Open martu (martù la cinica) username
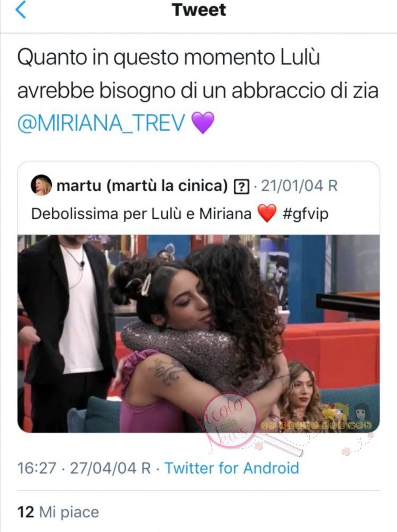The width and height of the screenshot is (397, 532). (142, 186)
